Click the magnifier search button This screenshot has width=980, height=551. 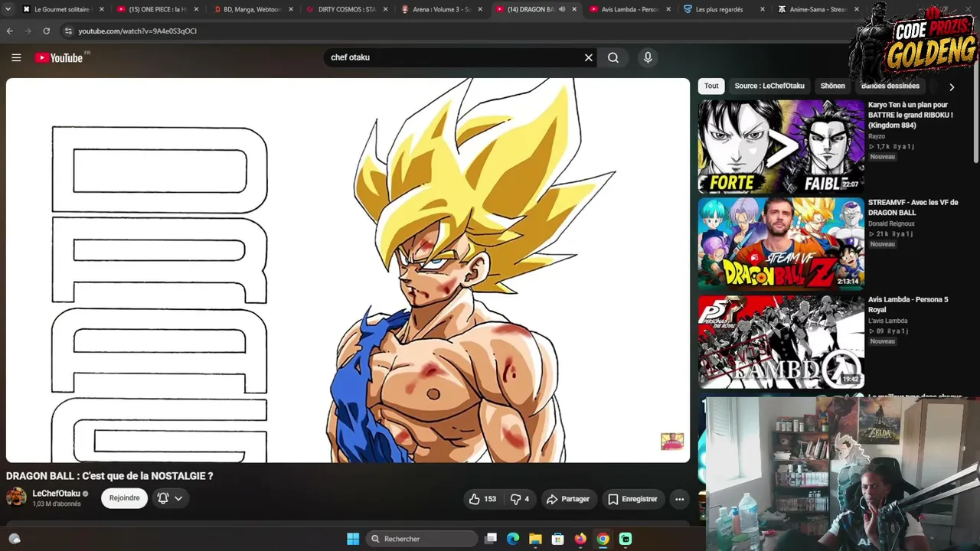click(x=613, y=57)
